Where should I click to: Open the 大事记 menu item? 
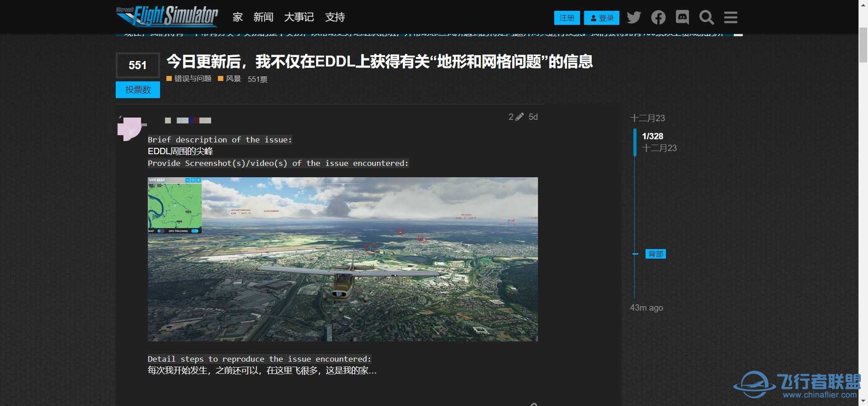point(299,17)
